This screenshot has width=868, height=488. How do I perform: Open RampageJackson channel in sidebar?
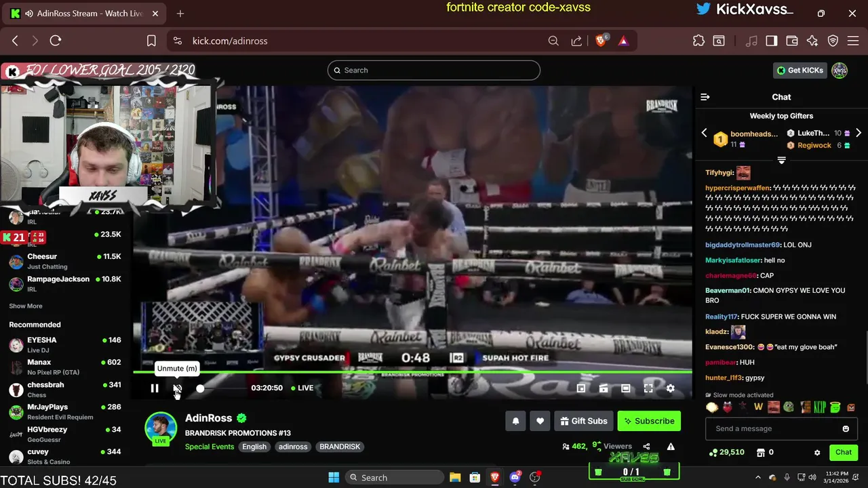pos(65,283)
